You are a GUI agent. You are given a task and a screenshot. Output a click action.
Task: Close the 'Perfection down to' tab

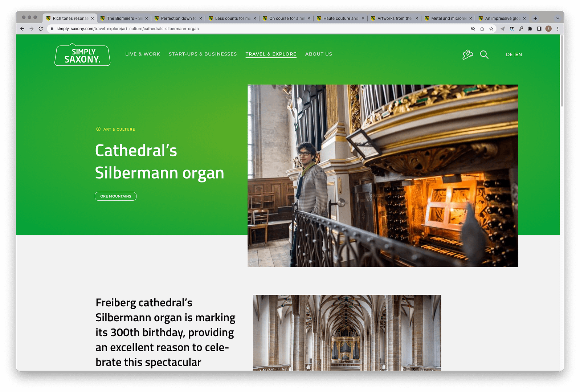click(x=201, y=18)
